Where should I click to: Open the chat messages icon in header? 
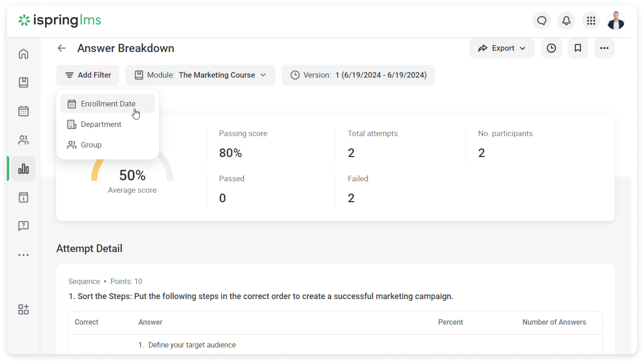[542, 21]
